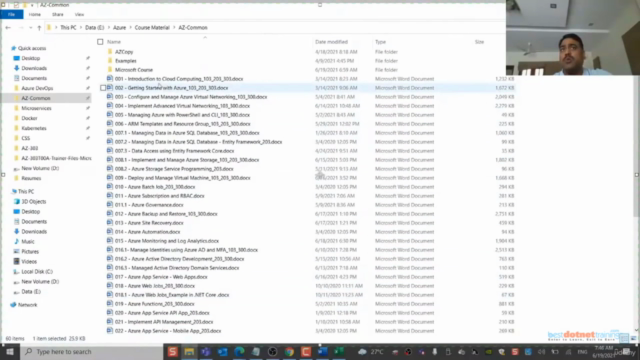Select '006 - ARM Templates and Resource Group' file
This screenshot has width=640, height=360.
tap(182, 124)
